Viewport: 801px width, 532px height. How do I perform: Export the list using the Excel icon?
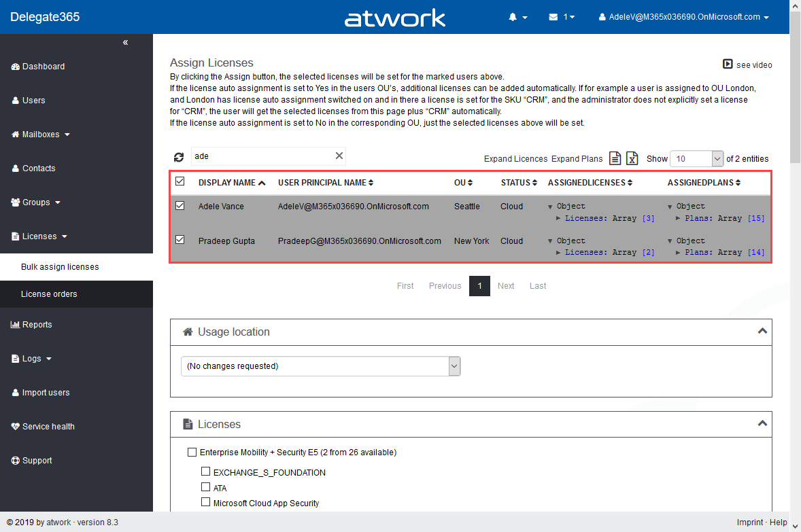632,158
